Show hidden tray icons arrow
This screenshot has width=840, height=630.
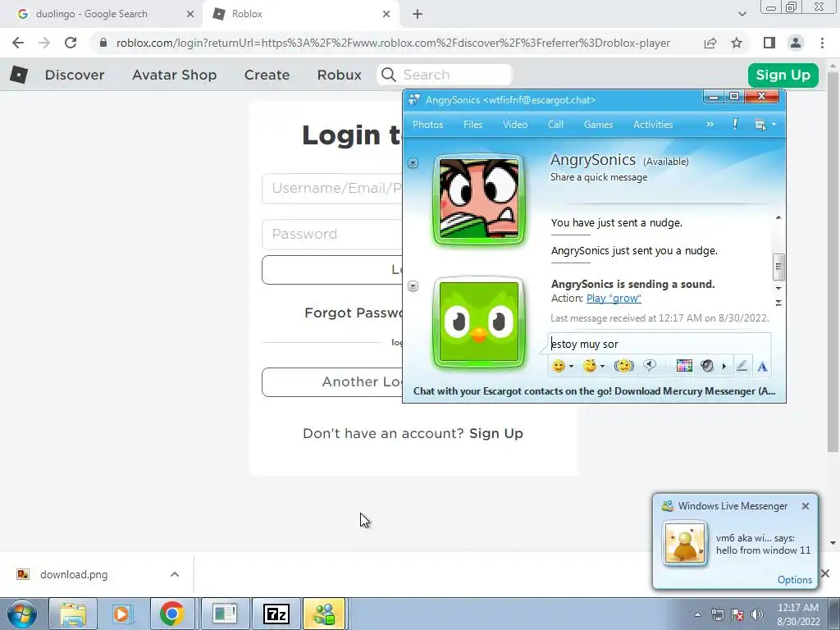(697, 614)
